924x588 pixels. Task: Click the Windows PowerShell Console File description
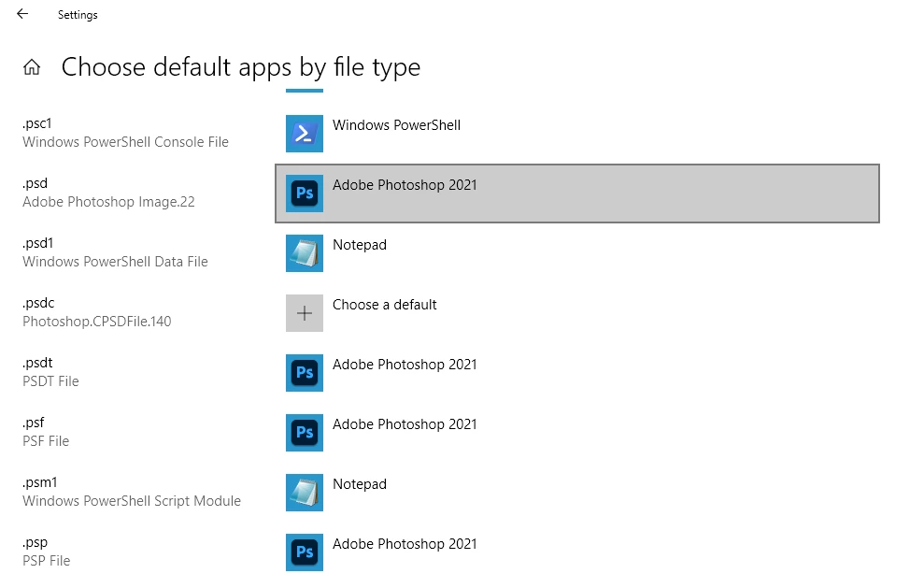125,142
